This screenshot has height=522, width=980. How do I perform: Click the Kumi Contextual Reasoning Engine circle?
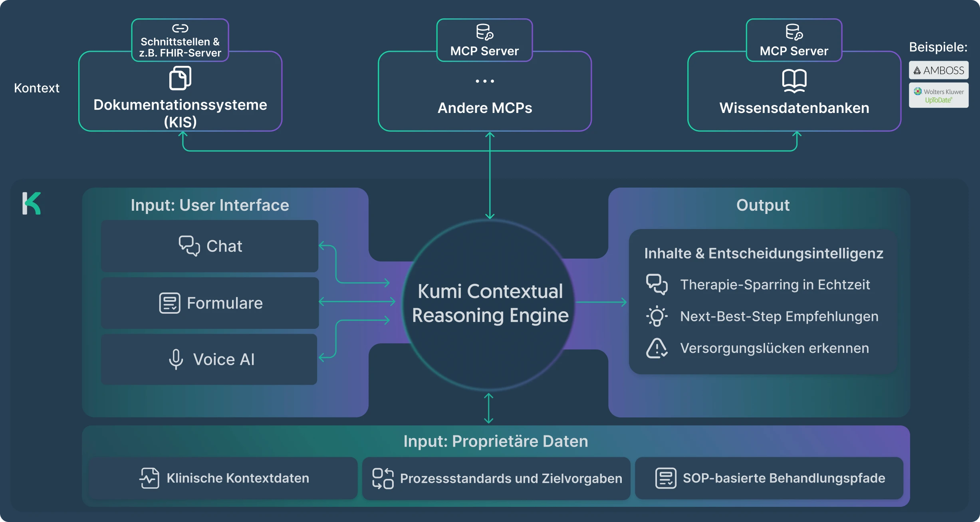click(490, 303)
